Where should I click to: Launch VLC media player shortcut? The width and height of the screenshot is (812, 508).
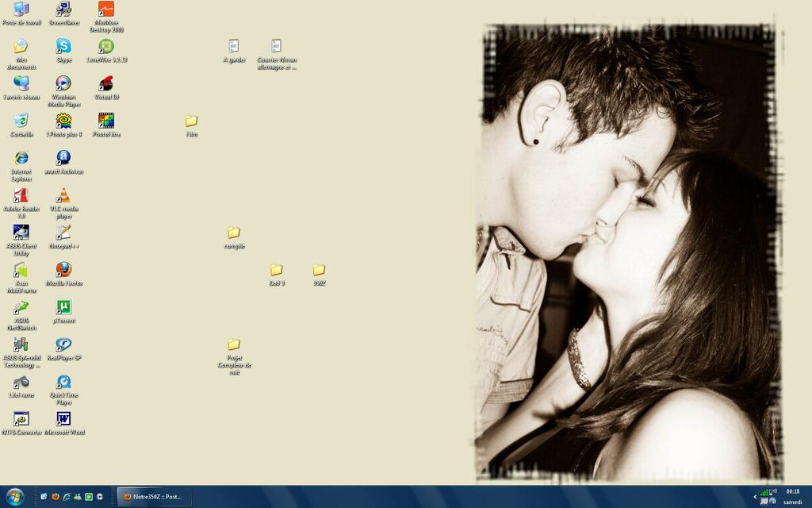63,195
